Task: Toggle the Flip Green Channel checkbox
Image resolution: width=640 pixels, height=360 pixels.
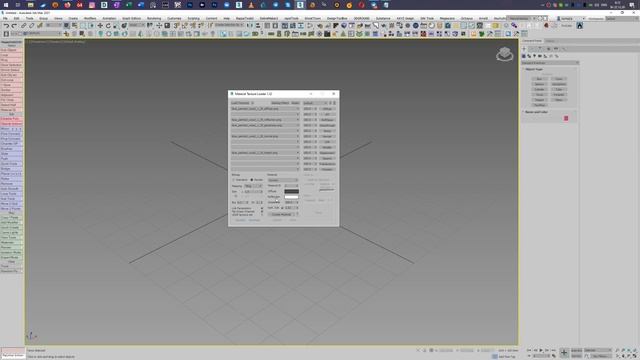Action: (262, 211)
